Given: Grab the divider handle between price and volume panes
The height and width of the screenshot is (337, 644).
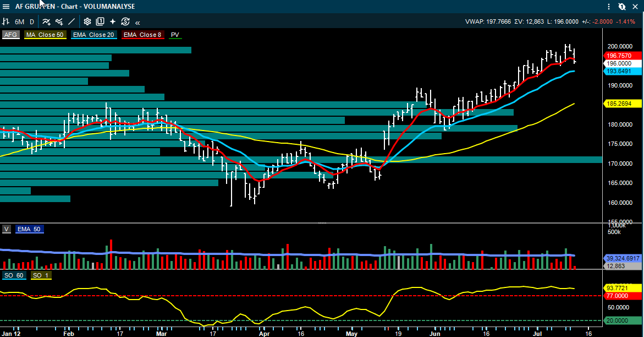Looking at the screenshot, I should tap(322, 223).
